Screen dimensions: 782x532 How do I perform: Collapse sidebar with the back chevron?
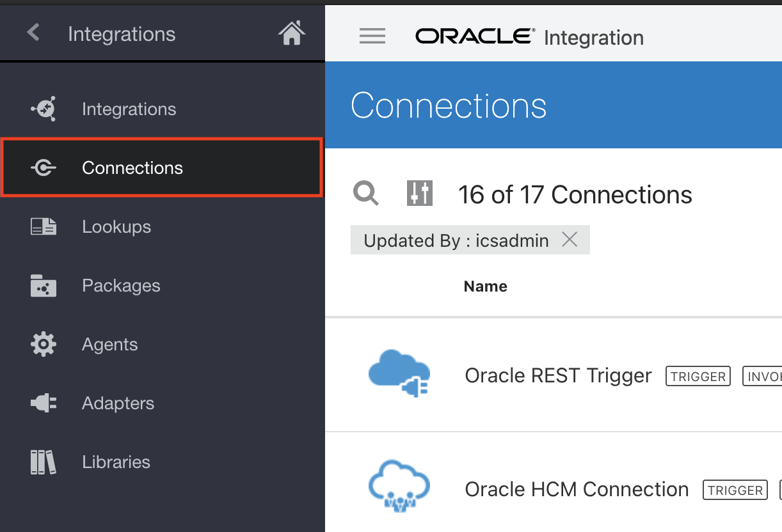33,33
